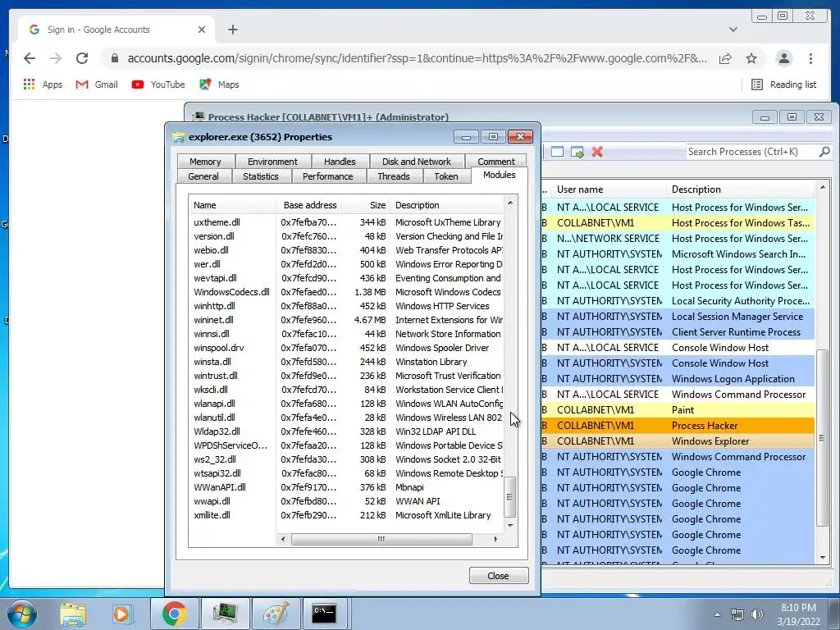Click process list scroll-down arrow
The height and width of the screenshot is (630, 840).
click(823, 558)
